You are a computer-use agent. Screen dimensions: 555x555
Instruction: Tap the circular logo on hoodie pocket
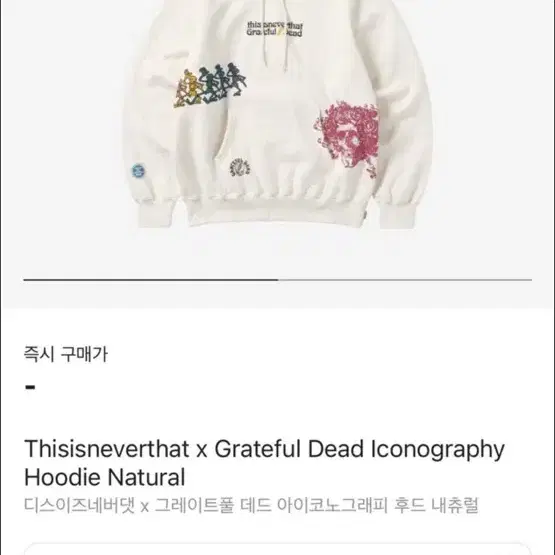point(240,167)
